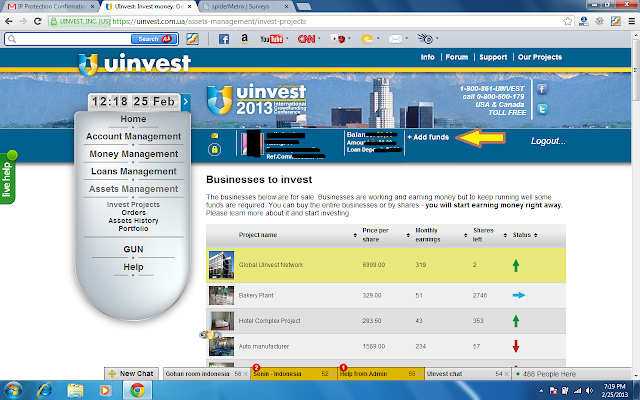Click the weather toolbar icon
Viewport: 640px width, 400px height.
point(367,39)
